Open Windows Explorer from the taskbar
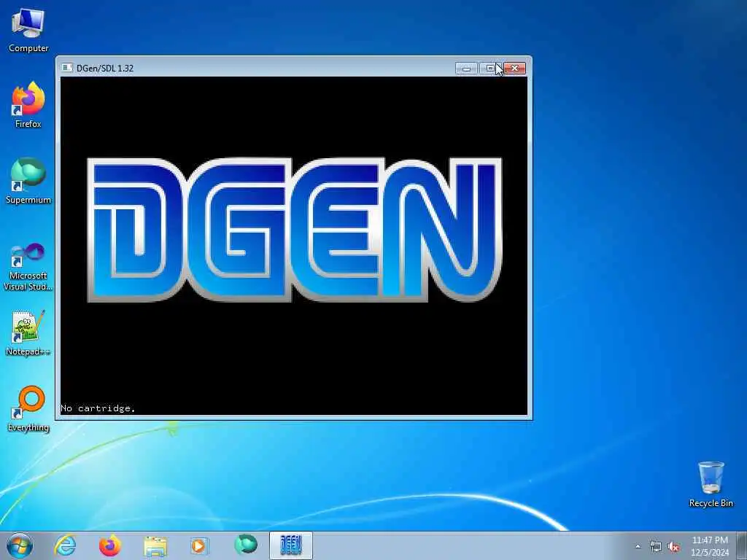 155,545
